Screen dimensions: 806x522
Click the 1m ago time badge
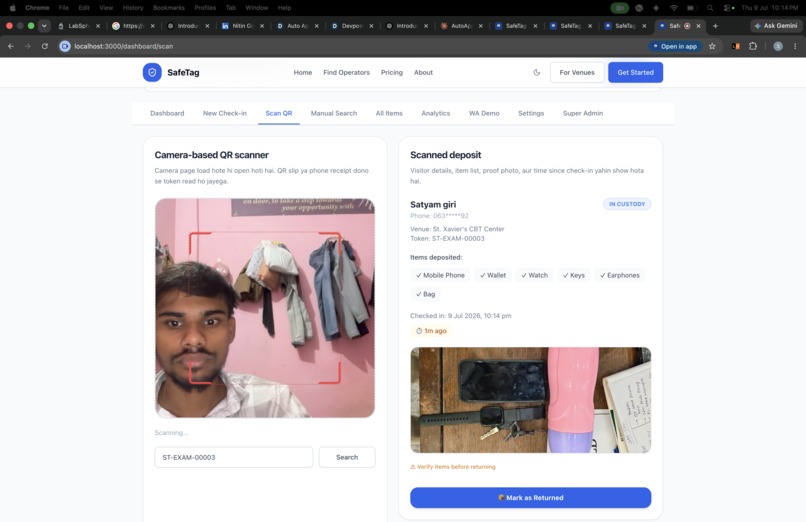pos(431,331)
